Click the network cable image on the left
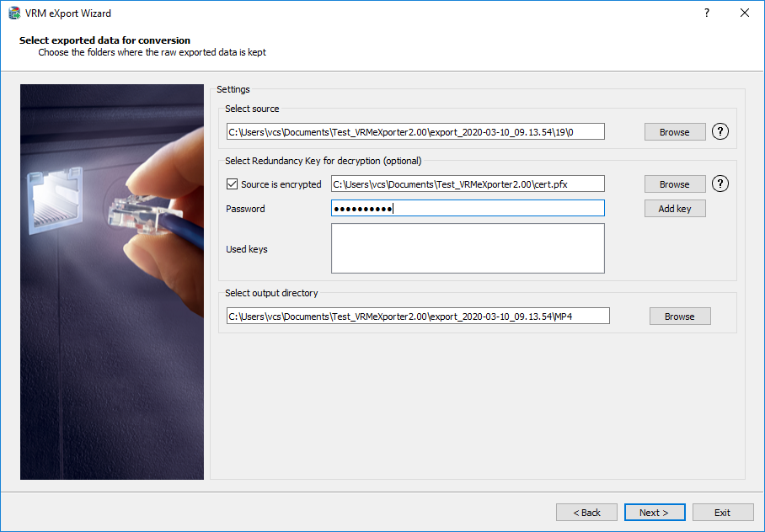Screen dimensions: 765x532 tap(112, 282)
